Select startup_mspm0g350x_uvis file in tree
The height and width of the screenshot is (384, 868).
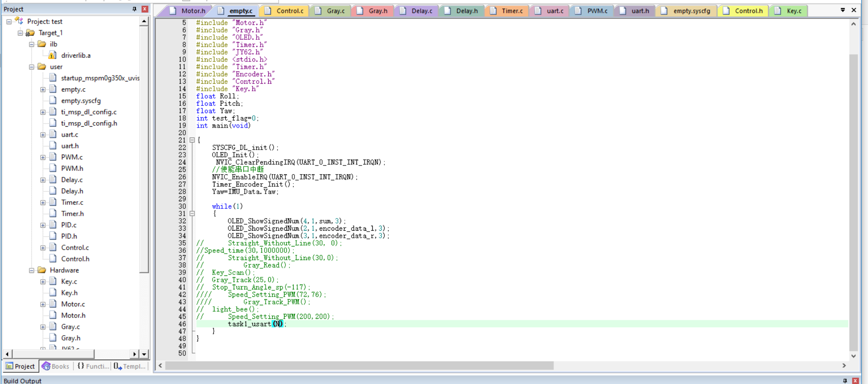coord(100,78)
